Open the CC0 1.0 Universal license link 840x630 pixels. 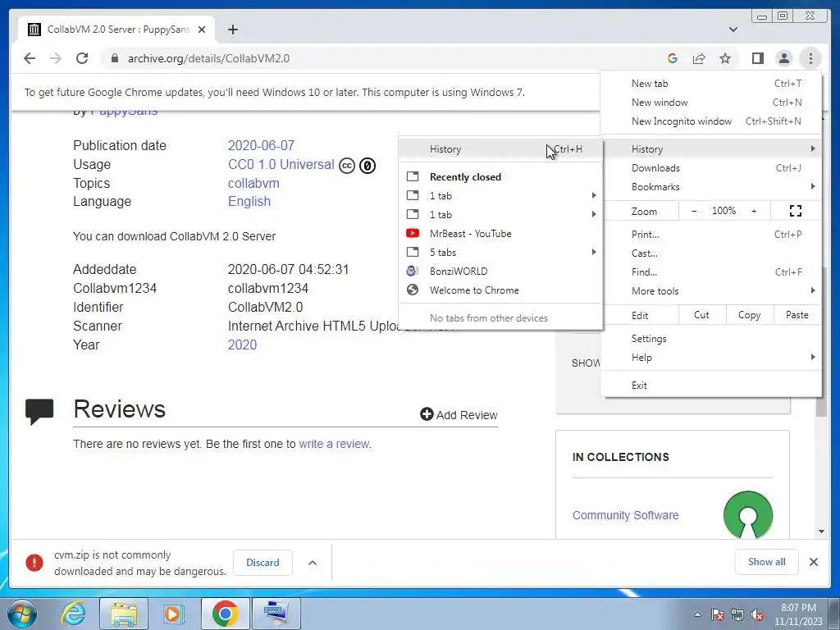pyautogui.click(x=281, y=164)
